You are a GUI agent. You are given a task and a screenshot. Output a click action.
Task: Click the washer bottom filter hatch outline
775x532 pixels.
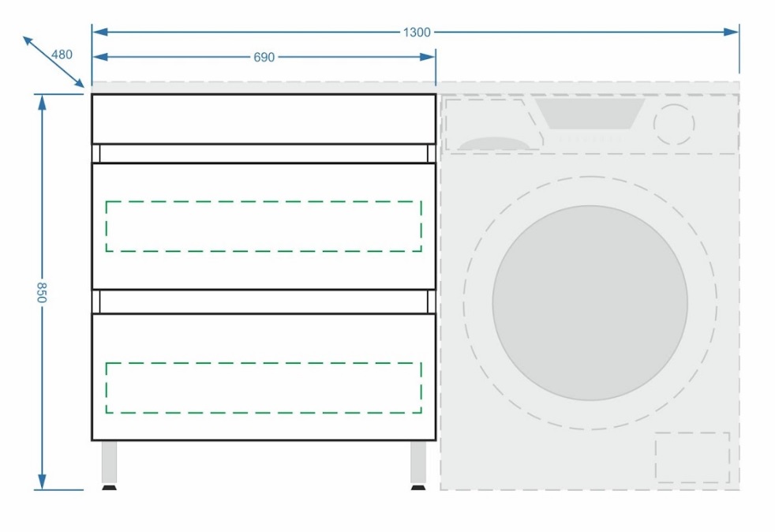click(x=692, y=458)
